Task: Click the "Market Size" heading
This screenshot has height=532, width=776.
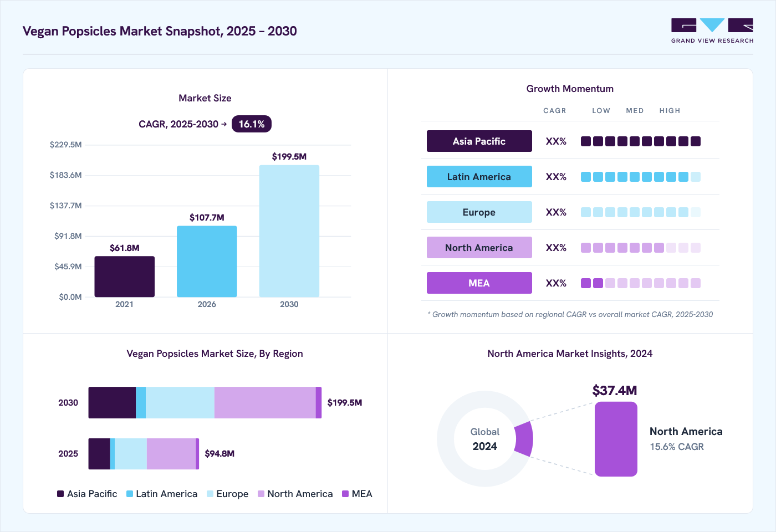Action: click(205, 98)
